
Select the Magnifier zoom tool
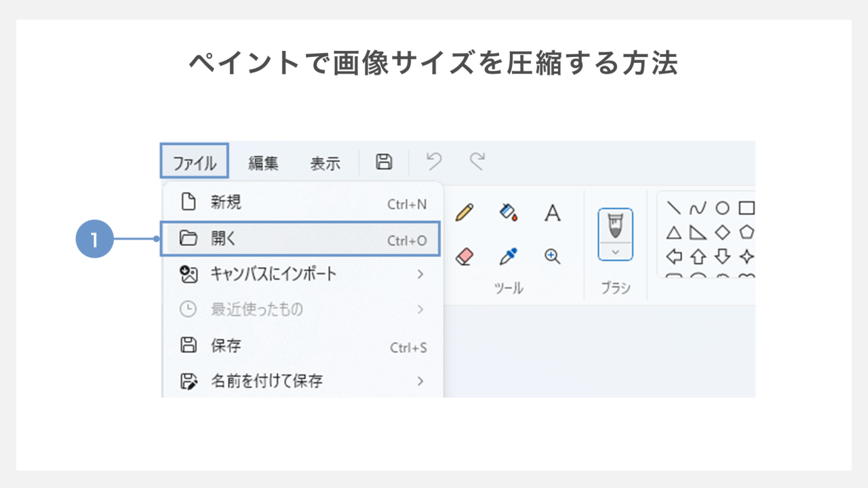tap(553, 256)
